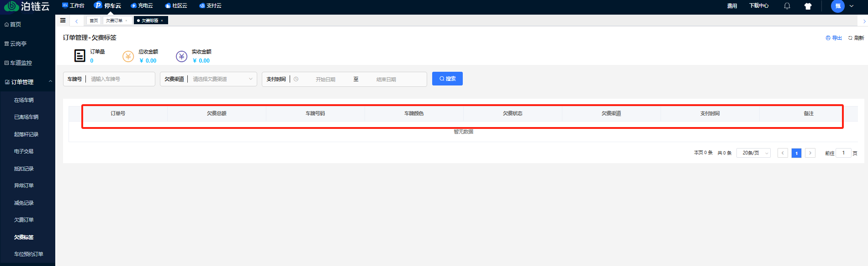Focus the 车牌号 input field
Viewport: 868px width, 266px height.
click(121, 79)
